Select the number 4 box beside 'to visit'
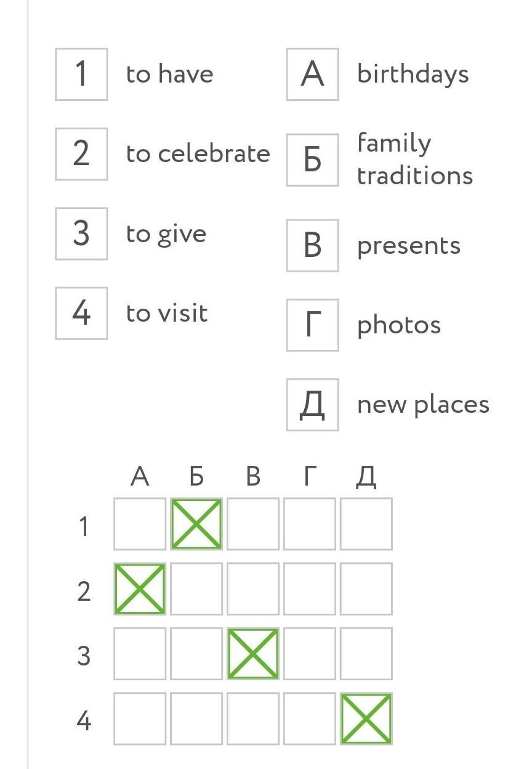Viewport: 532px width, 769px height. coord(81,313)
